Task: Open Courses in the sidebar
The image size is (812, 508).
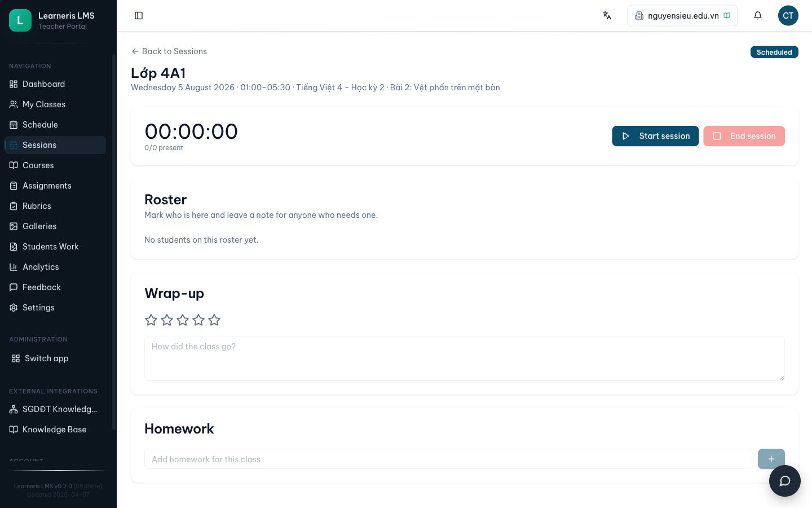Action: [55, 165]
